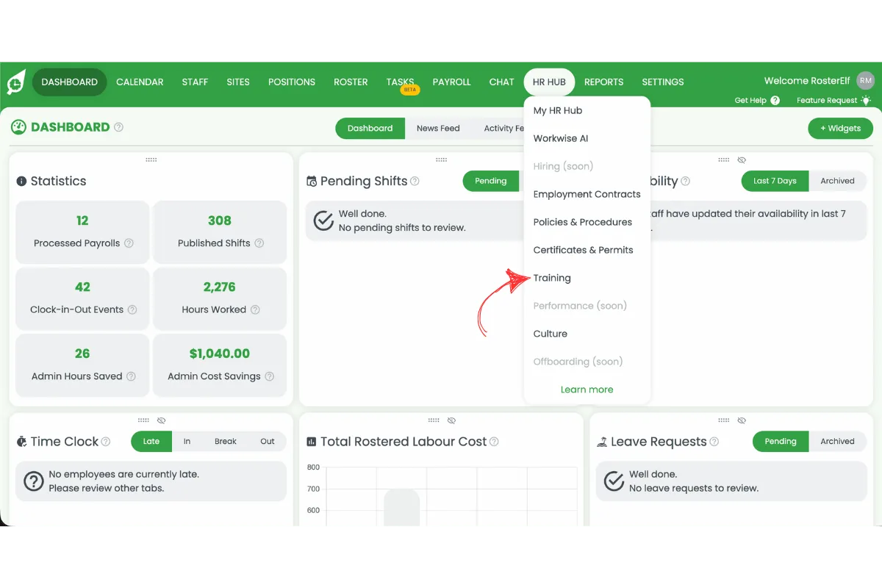The width and height of the screenshot is (882, 588).
Task: Hide the Time Clock widget with eye icon
Action: click(162, 420)
